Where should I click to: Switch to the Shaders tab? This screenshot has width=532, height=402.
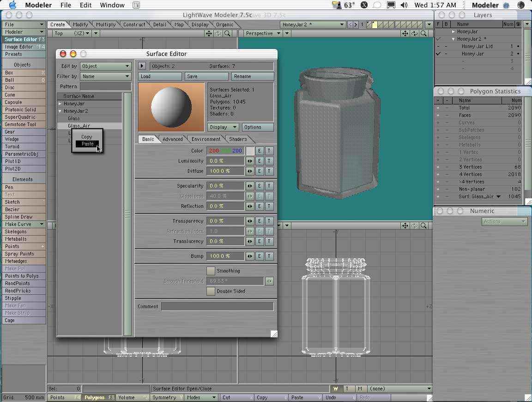[238, 139]
